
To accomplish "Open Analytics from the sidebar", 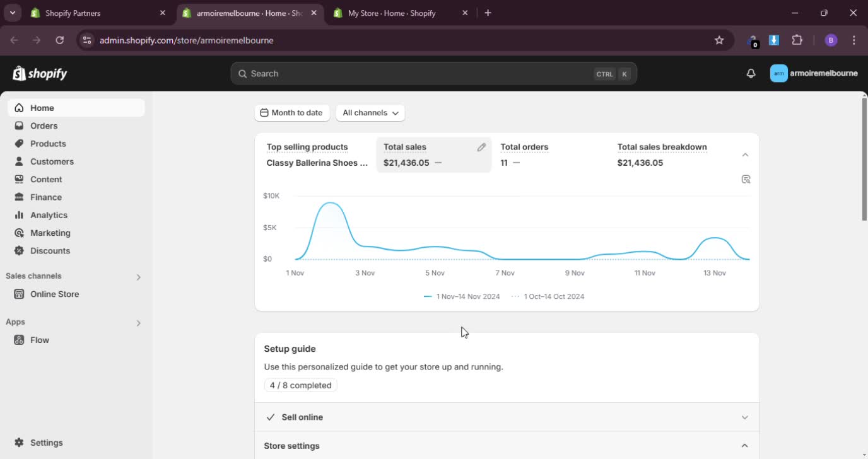I will tap(49, 215).
